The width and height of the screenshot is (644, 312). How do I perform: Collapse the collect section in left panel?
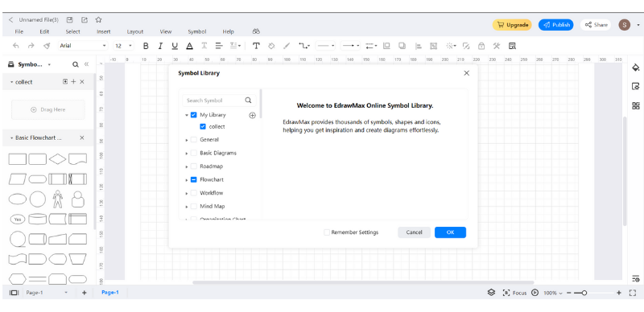click(x=11, y=82)
